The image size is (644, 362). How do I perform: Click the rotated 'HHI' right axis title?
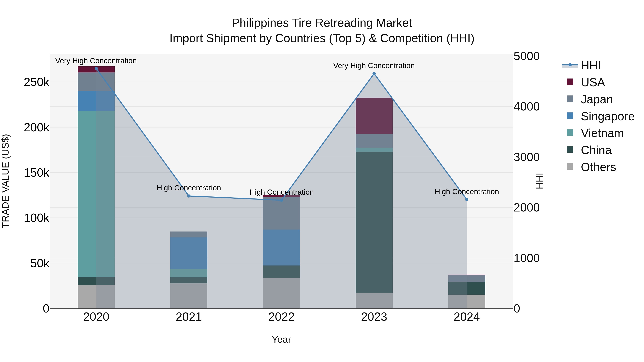(539, 181)
